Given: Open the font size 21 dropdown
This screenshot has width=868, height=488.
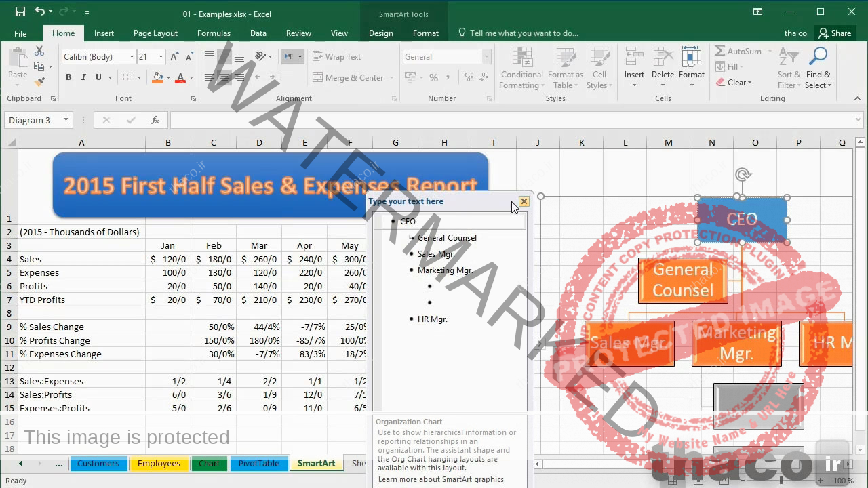Looking at the screenshot, I should click(x=161, y=57).
